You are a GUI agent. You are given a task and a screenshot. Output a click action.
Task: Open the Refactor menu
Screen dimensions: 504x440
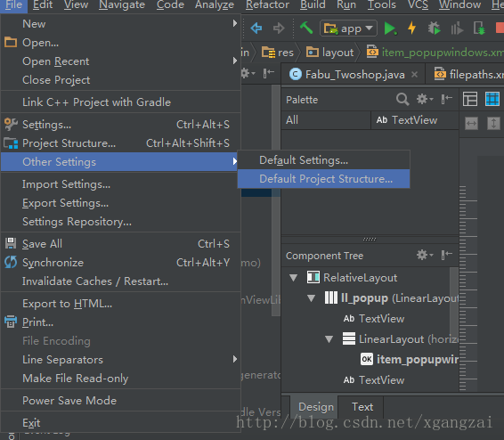267,4
